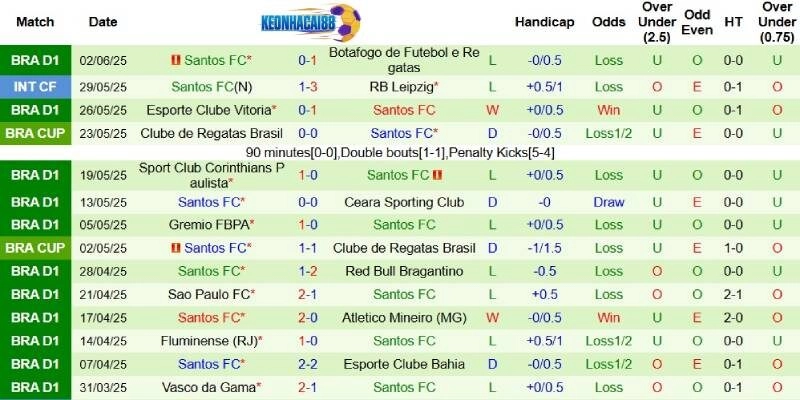Image resolution: width=800 pixels, height=400 pixels.
Task: Select the BRA CUP badge on 23/05/25
Action: [x=35, y=134]
